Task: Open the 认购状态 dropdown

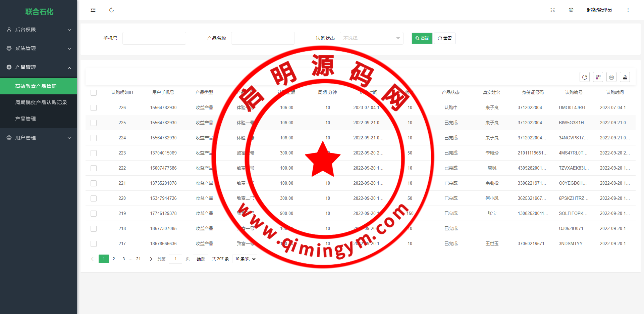Action: tap(371, 38)
